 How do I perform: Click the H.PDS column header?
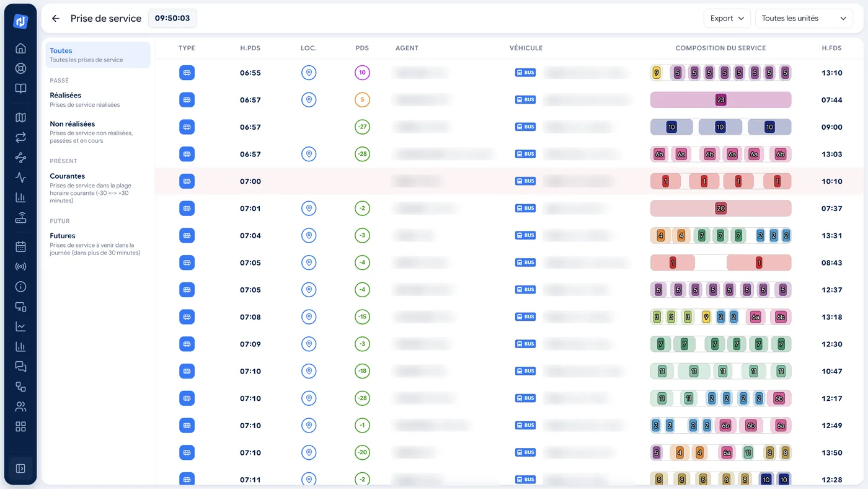point(250,48)
